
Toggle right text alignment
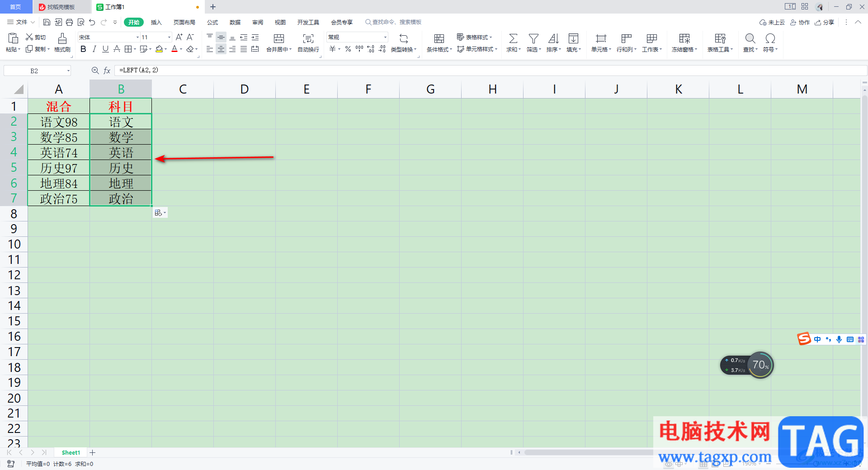[232, 49]
